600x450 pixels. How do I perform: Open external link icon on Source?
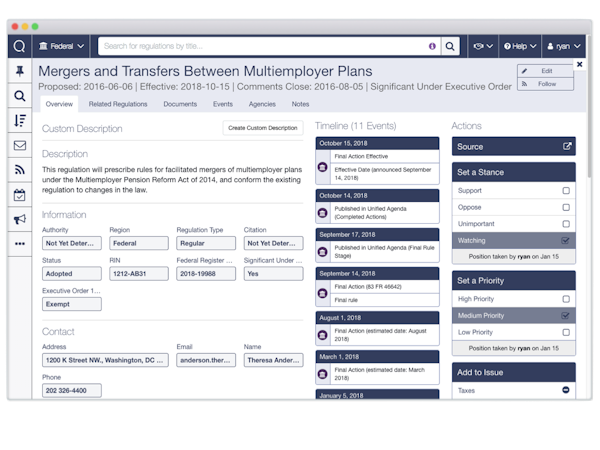(567, 146)
